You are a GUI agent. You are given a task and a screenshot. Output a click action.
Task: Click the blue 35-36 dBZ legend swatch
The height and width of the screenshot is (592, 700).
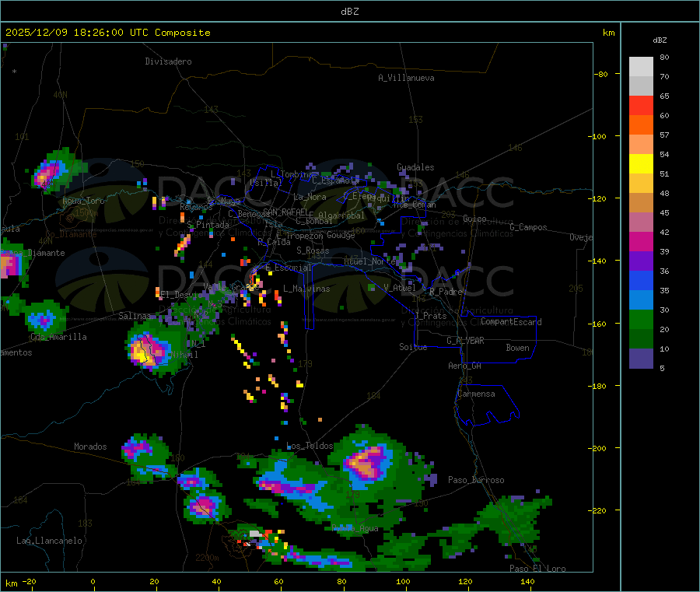coord(641,280)
